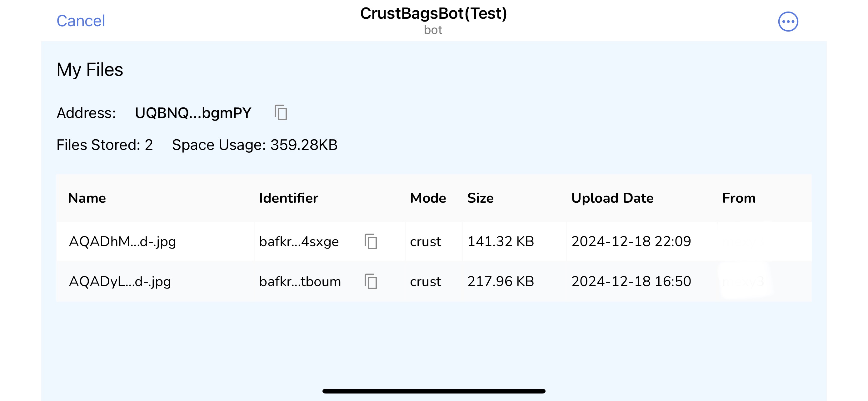Open file AQADhM...d-.jpg

tap(122, 242)
